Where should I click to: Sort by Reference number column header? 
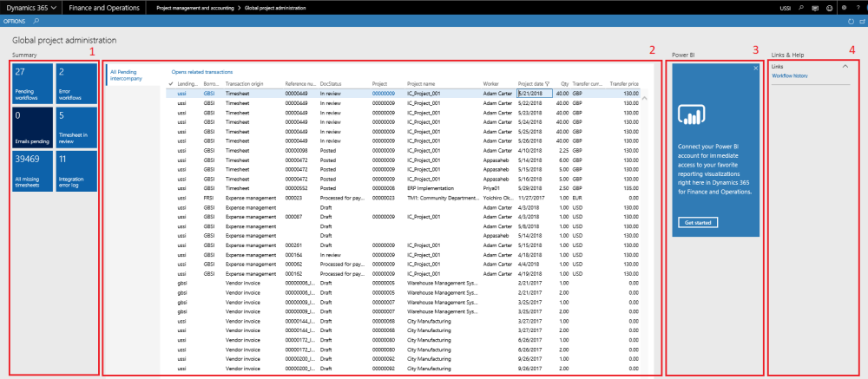[299, 84]
